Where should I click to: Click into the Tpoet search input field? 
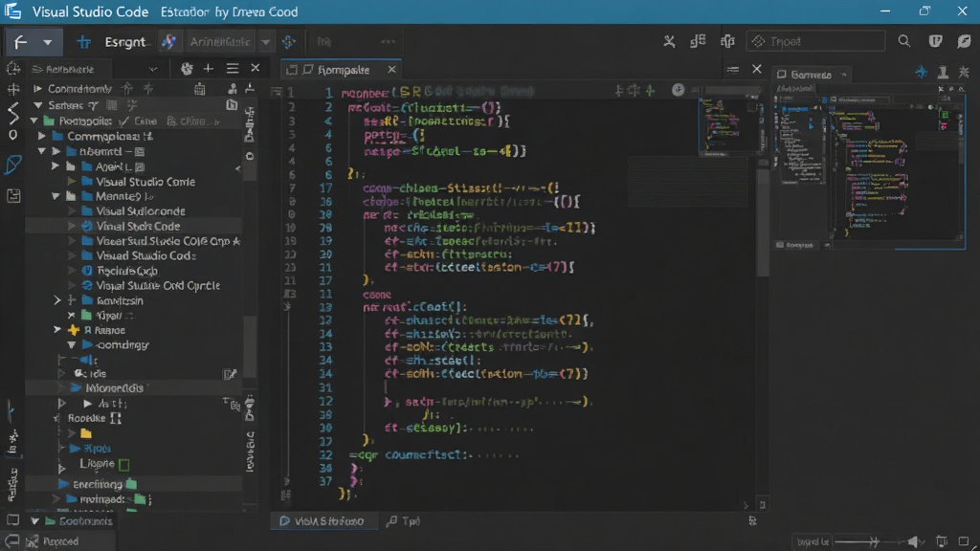point(815,41)
